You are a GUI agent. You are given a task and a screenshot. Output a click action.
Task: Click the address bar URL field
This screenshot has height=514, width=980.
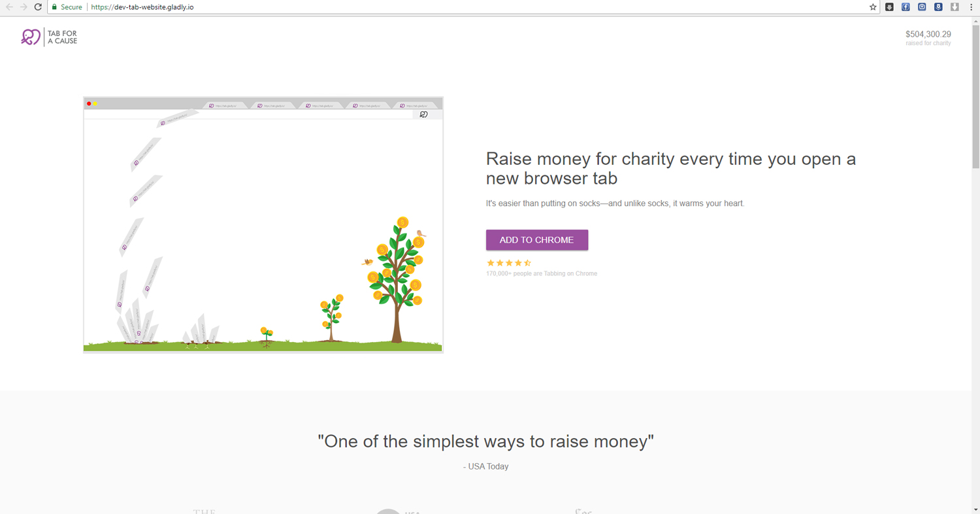click(457, 7)
